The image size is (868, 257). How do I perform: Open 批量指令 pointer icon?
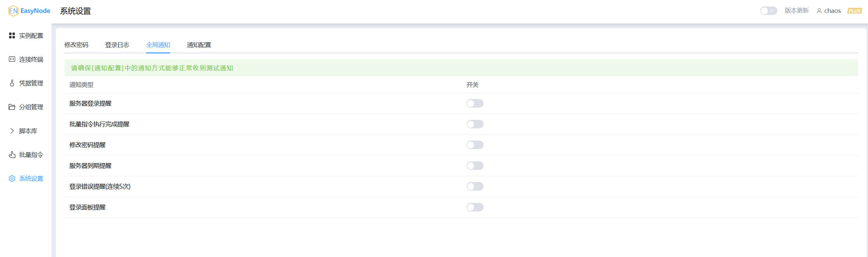12,155
